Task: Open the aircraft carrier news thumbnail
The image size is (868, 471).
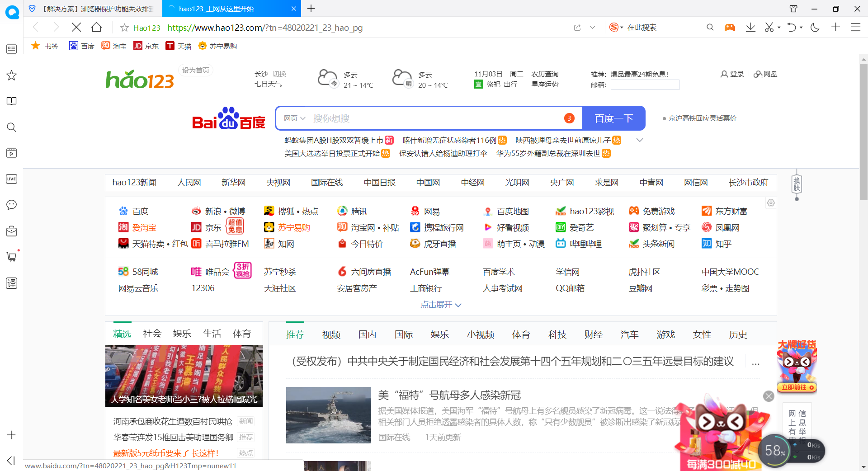Action: point(329,415)
